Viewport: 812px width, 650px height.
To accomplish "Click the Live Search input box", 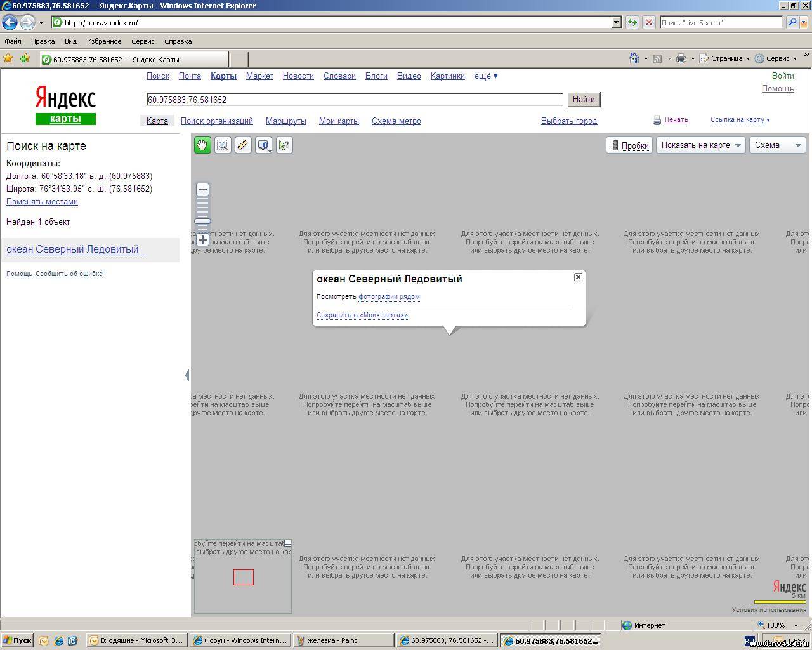I will [x=721, y=22].
